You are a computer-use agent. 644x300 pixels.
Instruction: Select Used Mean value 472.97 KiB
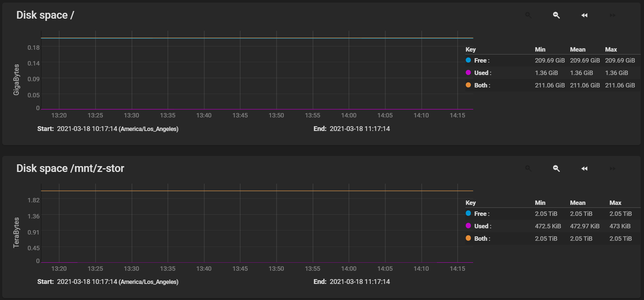tap(585, 226)
